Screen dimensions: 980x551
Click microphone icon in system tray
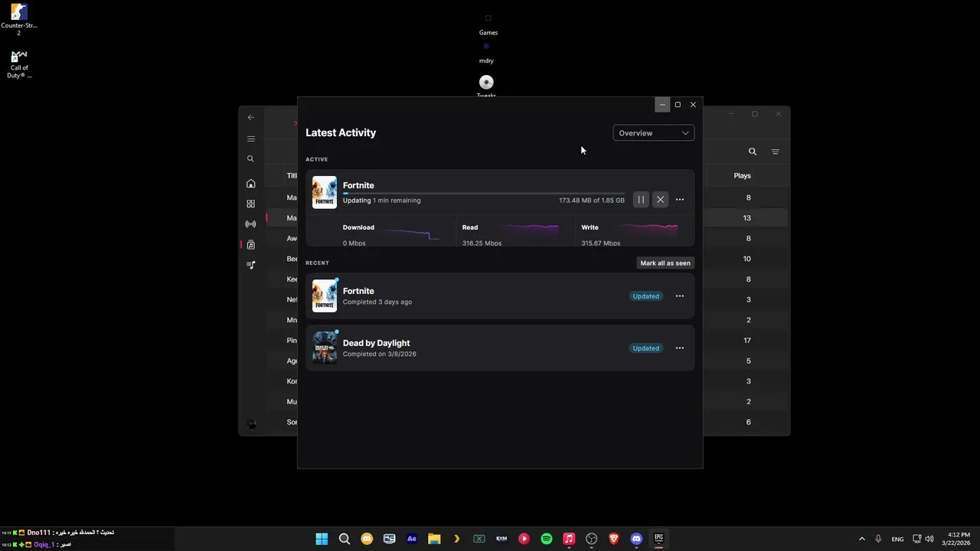878,539
